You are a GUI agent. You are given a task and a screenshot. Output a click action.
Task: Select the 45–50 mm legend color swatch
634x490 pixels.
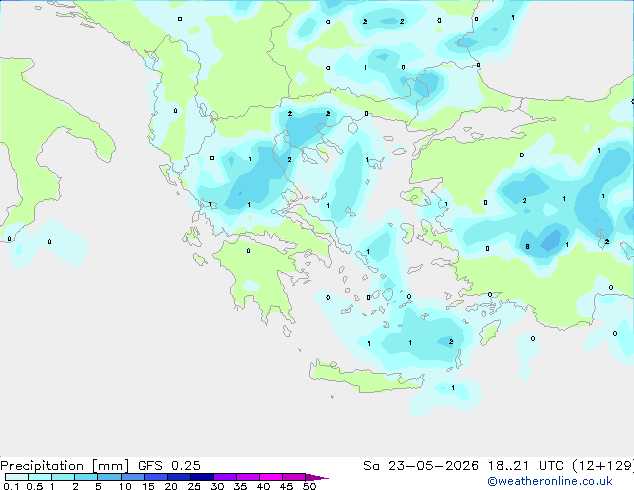[294, 477]
